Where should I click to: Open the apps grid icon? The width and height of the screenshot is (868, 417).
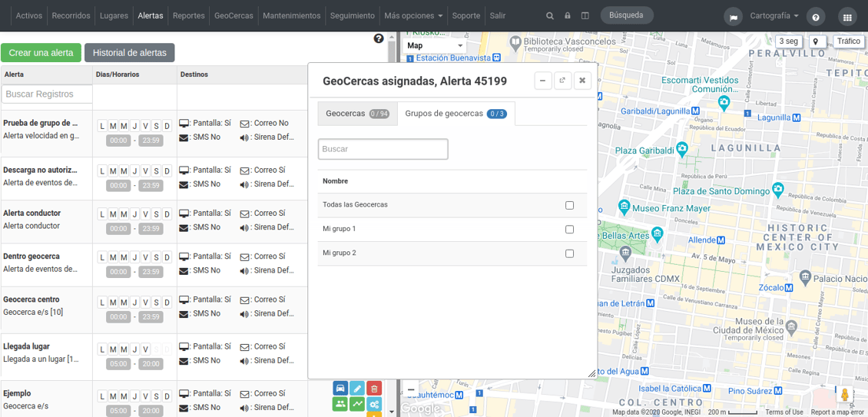pyautogui.click(x=847, y=17)
